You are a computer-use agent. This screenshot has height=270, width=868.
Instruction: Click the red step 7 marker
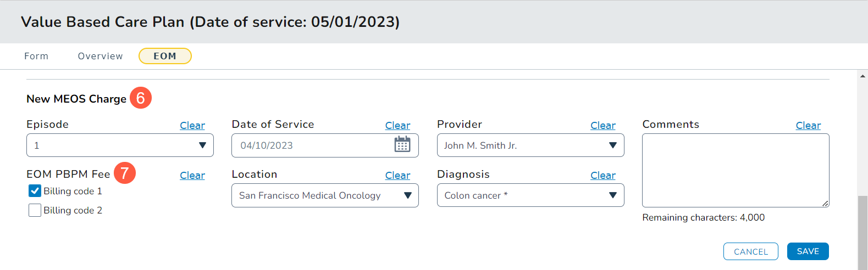[x=125, y=173]
